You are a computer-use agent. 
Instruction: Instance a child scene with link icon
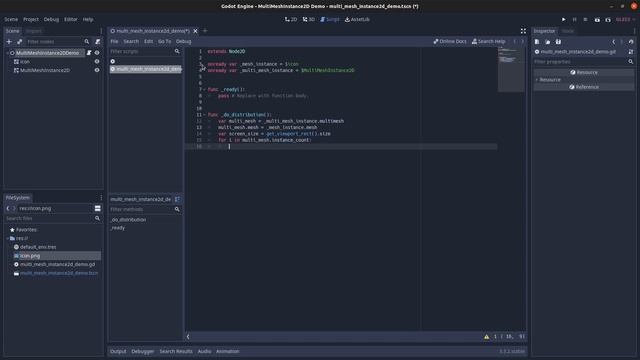pyautogui.click(x=19, y=42)
